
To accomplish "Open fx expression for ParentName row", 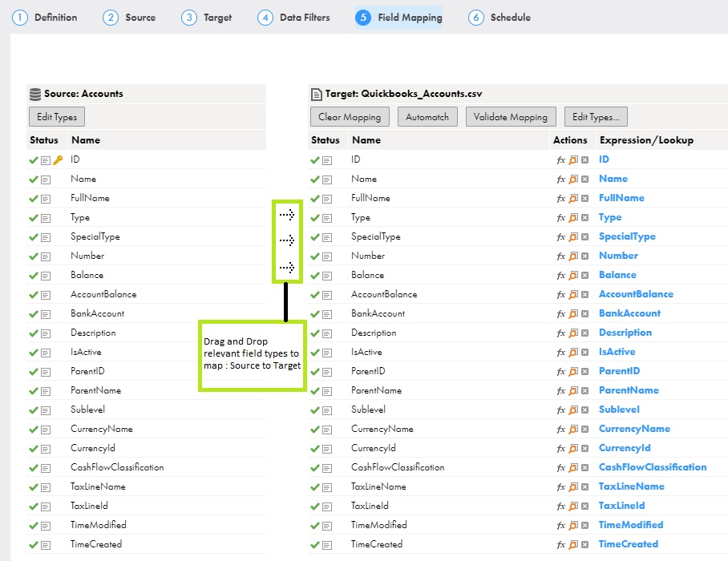I will pos(561,391).
